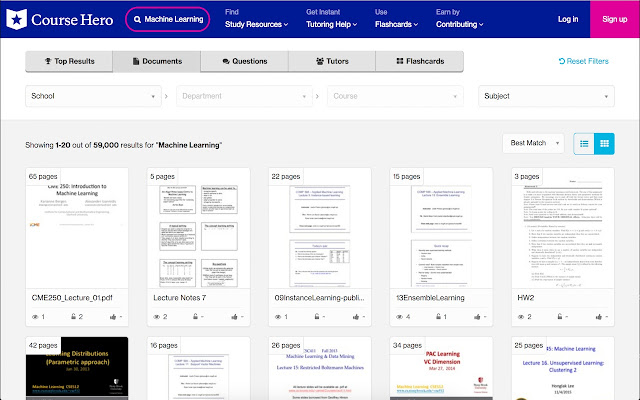Click unlock icon on HW2
Viewport: 640px width, 400px height.
[x=560, y=316]
